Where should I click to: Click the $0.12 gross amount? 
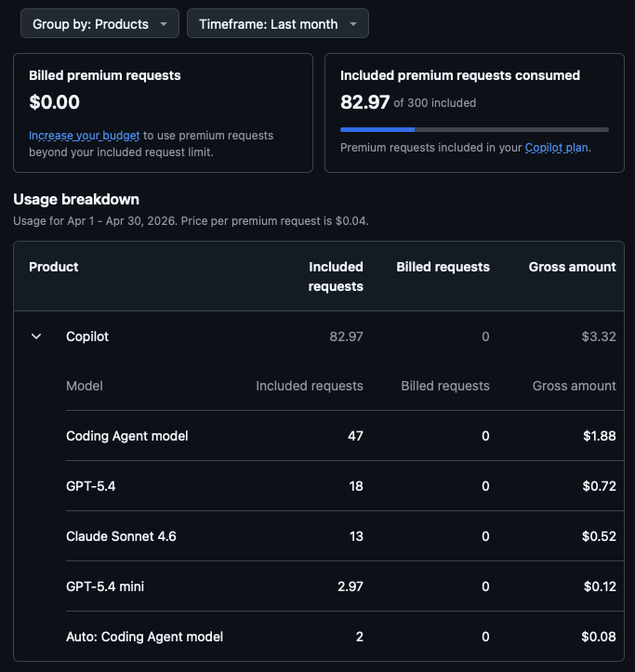[600, 586]
